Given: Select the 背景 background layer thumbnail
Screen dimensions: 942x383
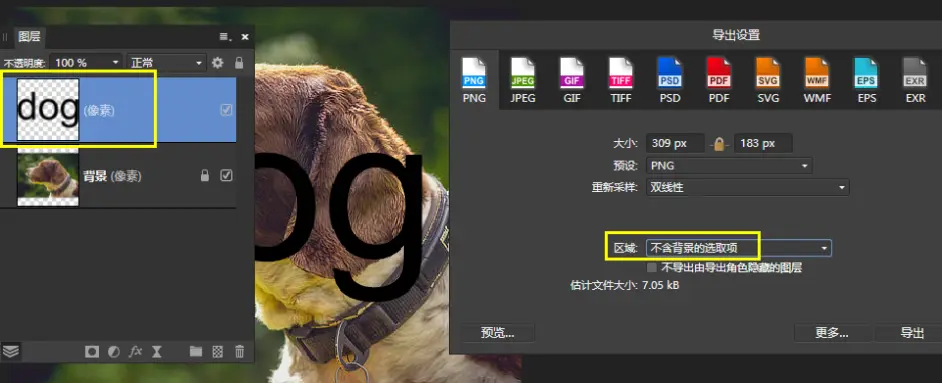Looking at the screenshot, I should pos(48,176).
